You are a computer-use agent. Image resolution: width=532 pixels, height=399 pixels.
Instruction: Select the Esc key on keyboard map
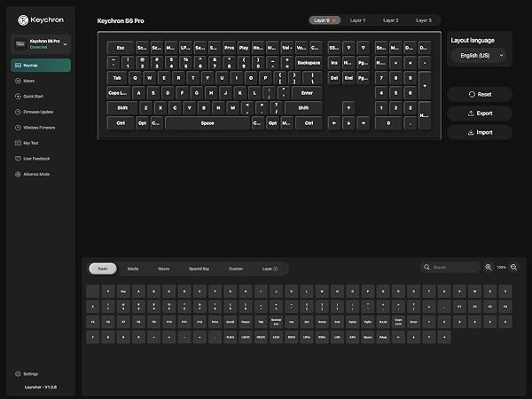[121, 48]
